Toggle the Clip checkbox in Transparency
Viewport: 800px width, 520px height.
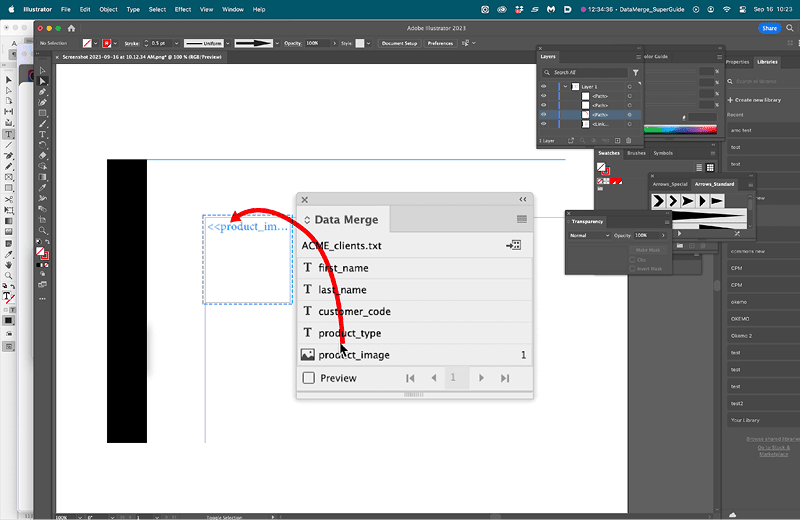click(633, 260)
